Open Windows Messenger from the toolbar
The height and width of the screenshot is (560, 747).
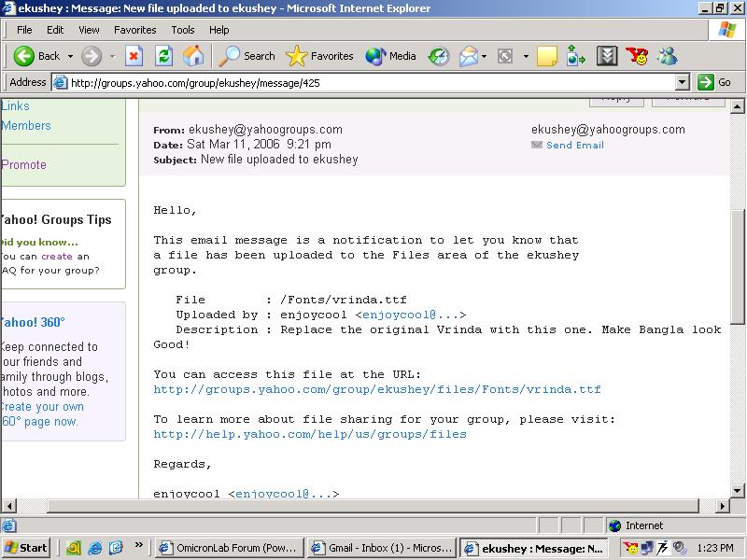[668, 56]
